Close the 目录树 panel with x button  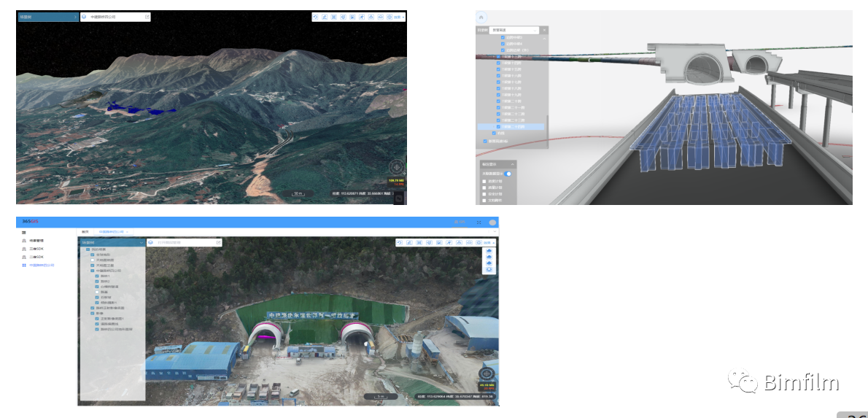click(x=544, y=30)
